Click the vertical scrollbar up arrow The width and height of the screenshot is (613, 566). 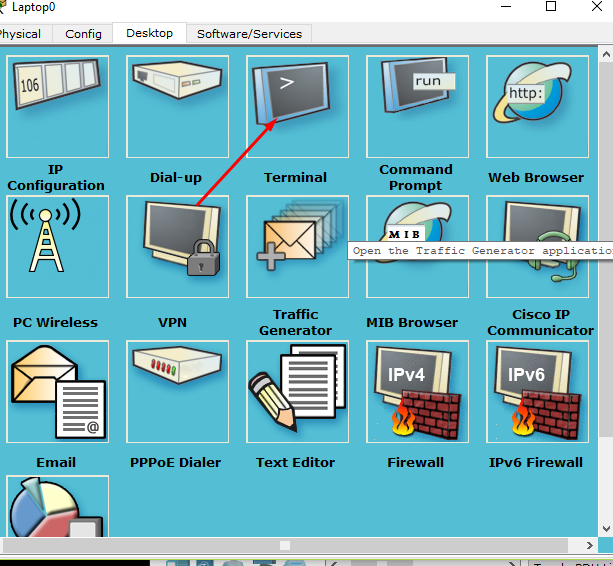click(x=606, y=54)
